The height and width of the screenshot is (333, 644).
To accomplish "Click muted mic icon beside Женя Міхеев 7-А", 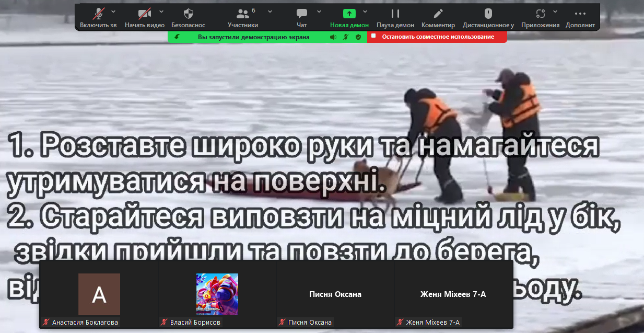I will [400, 323].
